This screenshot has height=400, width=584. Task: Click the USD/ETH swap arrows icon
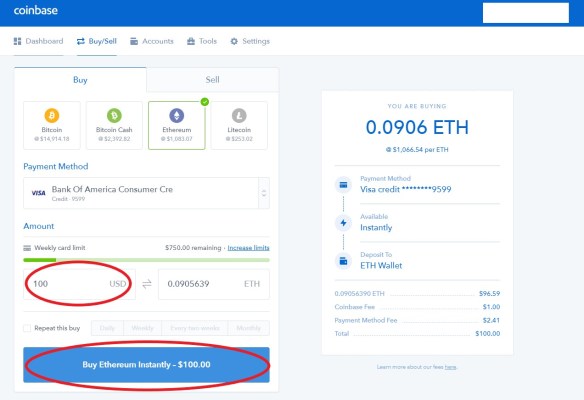pos(147,284)
